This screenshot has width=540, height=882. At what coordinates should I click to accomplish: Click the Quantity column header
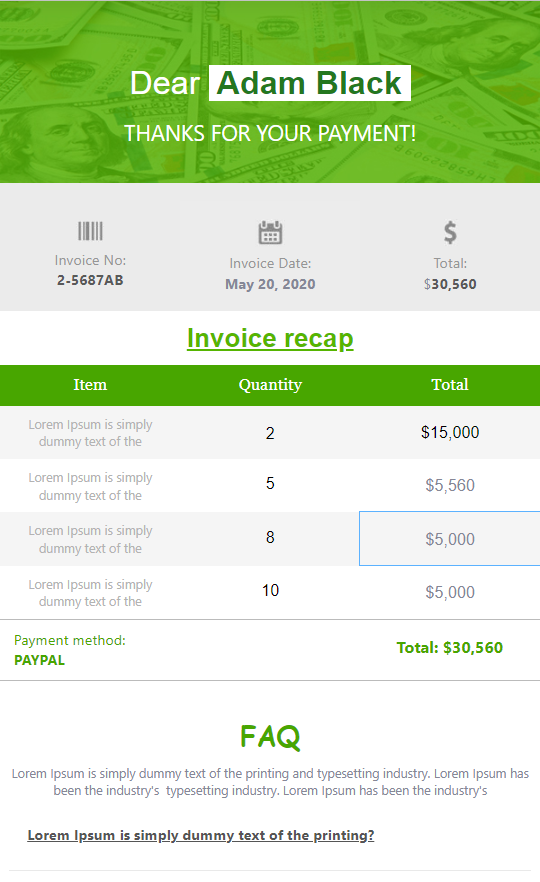[270, 385]
